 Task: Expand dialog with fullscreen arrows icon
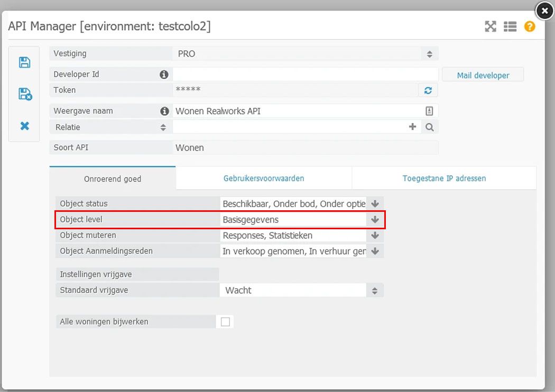tap(490, 26)
